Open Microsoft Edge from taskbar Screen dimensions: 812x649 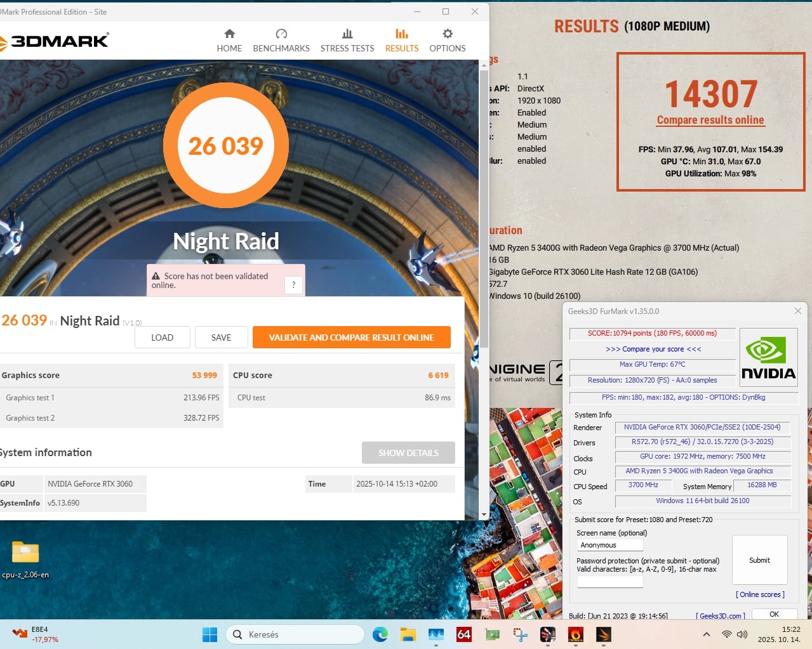[x=380, y=634]
